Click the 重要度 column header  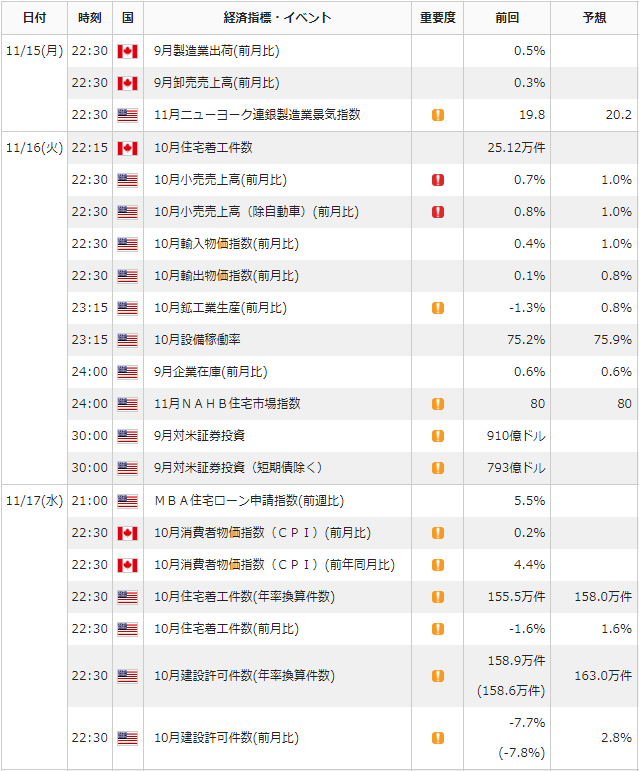coord(437,18)
